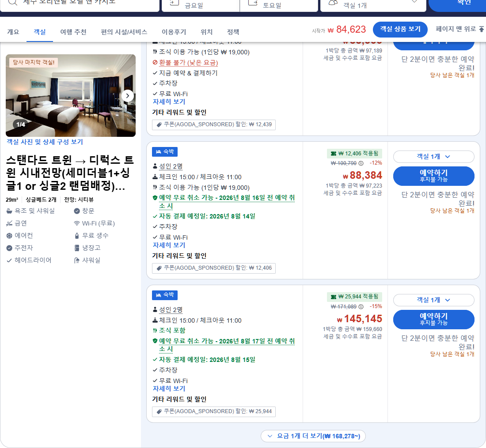Screen dimensions: 486x448
Task: Click the 주전자 kettle icon
Action: pyautogui.click(x=9, y=248)
